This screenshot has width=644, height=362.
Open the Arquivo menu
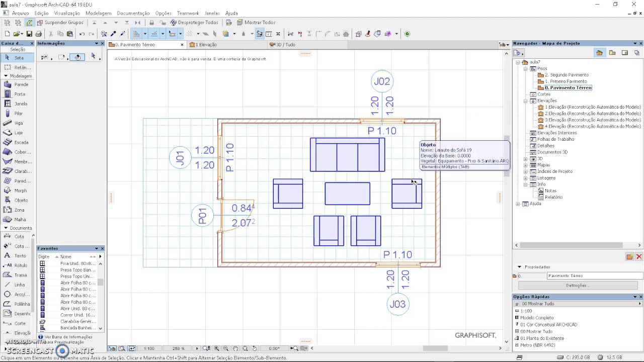[20, 13]
